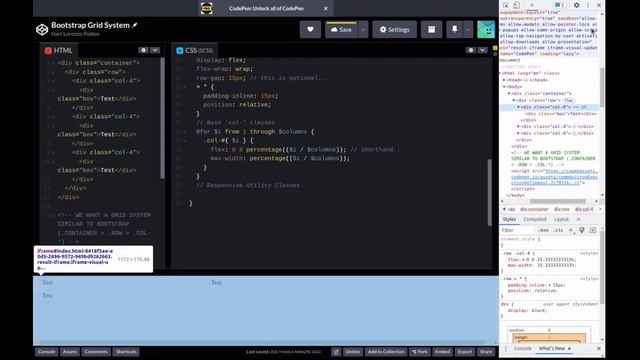The height and width of the screenshot is (360, 640).
Task: Collapse the body element node
Action: (x=504, y=87)
